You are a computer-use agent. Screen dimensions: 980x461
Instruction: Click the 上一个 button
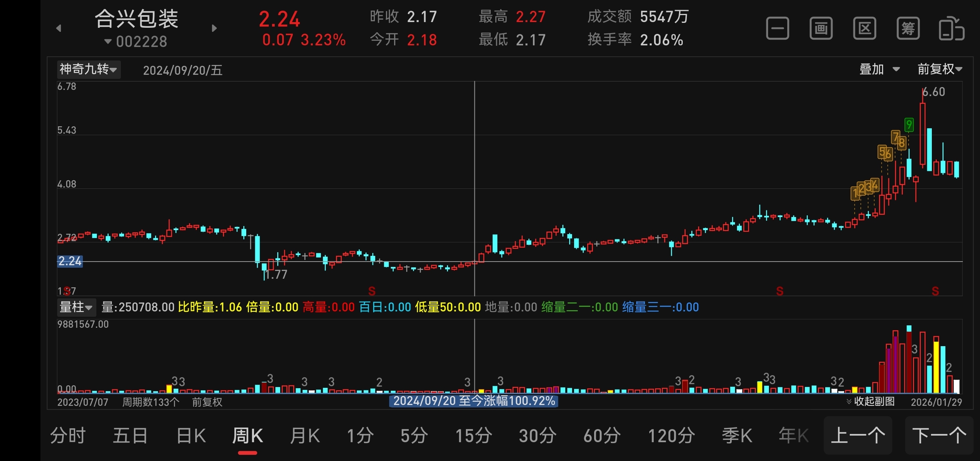(x=858, y=436)
